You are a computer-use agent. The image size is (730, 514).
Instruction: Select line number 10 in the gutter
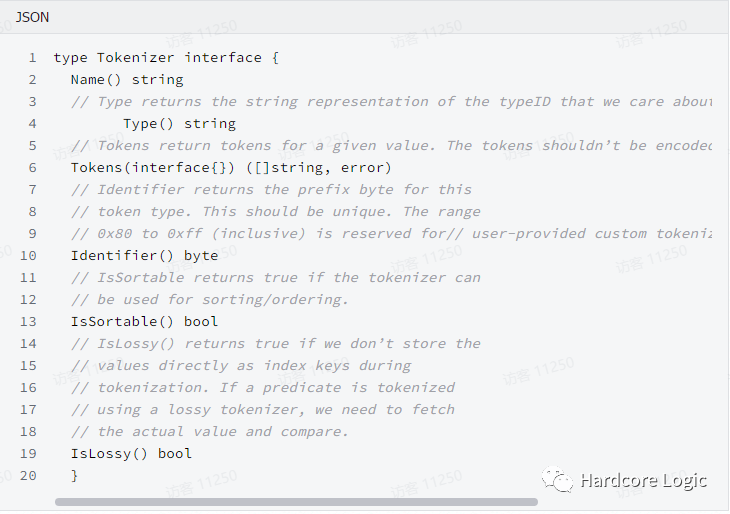(28, 256)
